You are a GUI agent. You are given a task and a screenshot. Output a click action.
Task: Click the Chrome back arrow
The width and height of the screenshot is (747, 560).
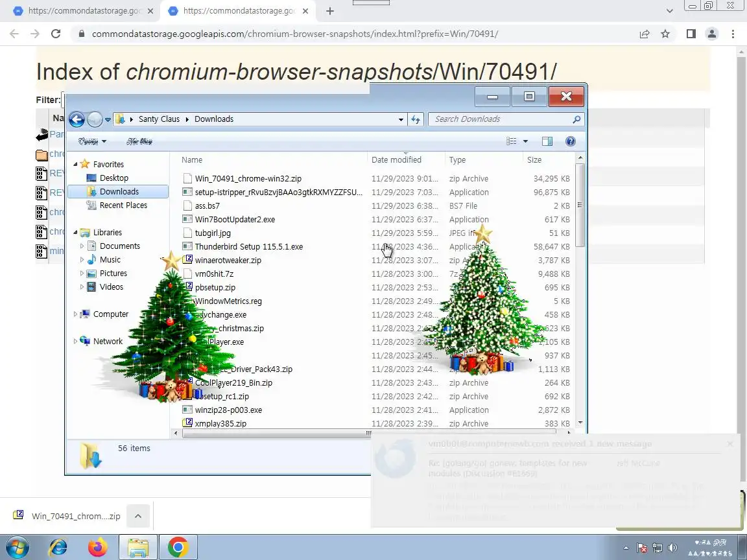click(x=14, y=34)
